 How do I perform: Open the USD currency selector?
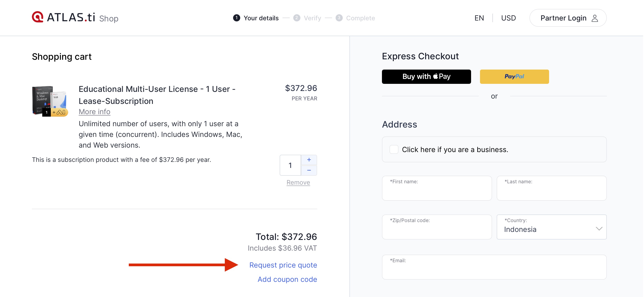(x=508, y=18)
